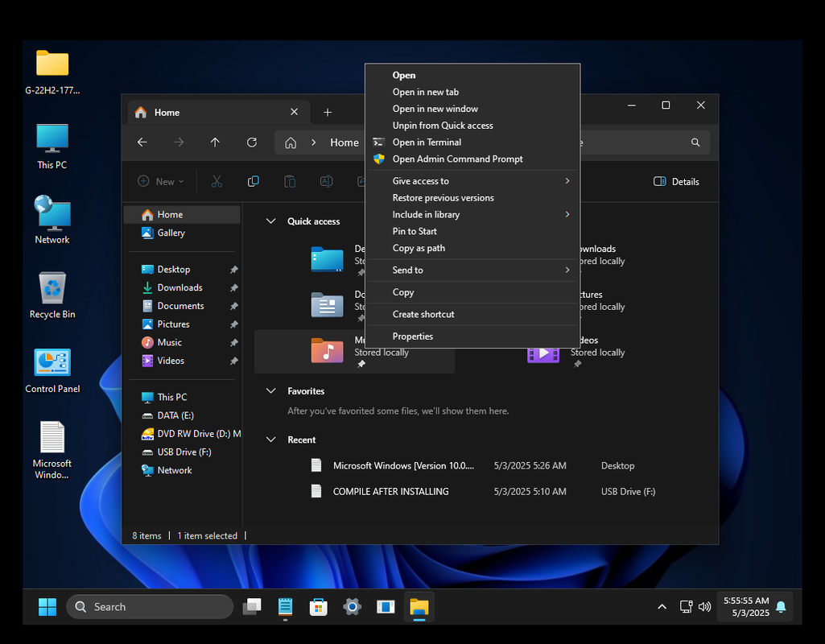Open a new tab with plus button
Viewport: 825px width, 644px height.
328,112
